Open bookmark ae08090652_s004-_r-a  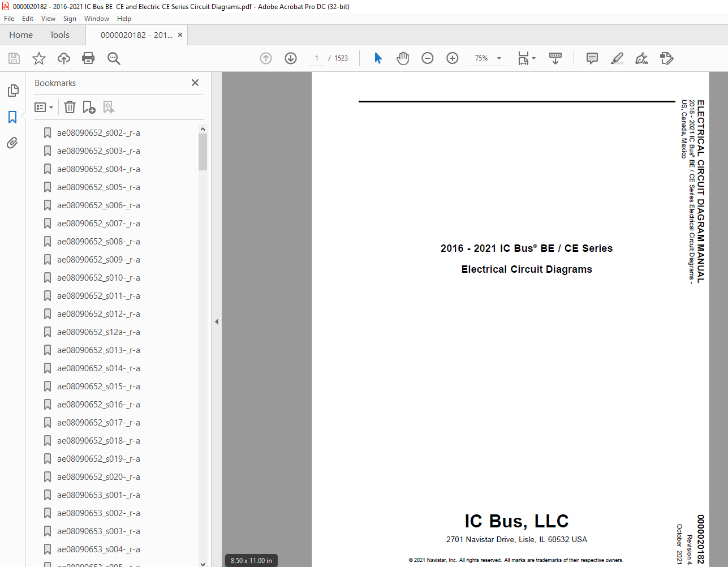pyautogui.click(x=98, y=169)
